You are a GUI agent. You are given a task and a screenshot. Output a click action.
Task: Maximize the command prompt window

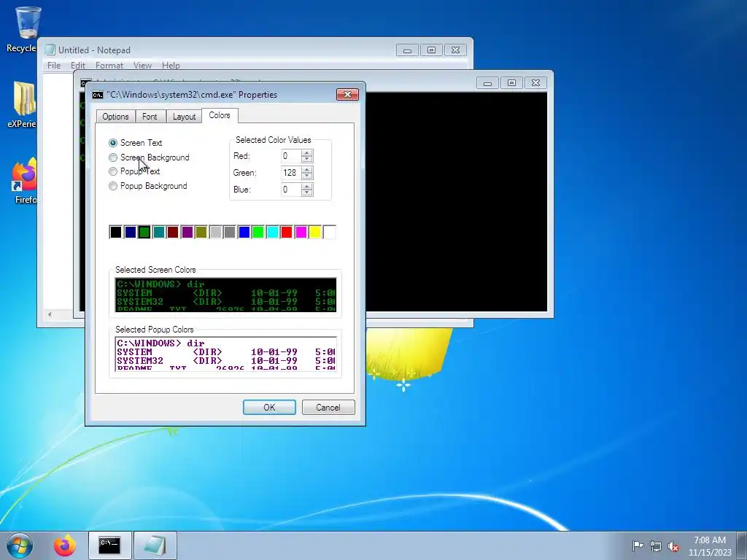click(511, 83)
